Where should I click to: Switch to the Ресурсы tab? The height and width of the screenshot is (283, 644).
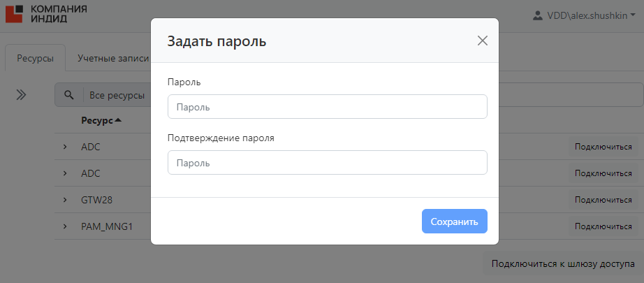(x=35, y=59)
